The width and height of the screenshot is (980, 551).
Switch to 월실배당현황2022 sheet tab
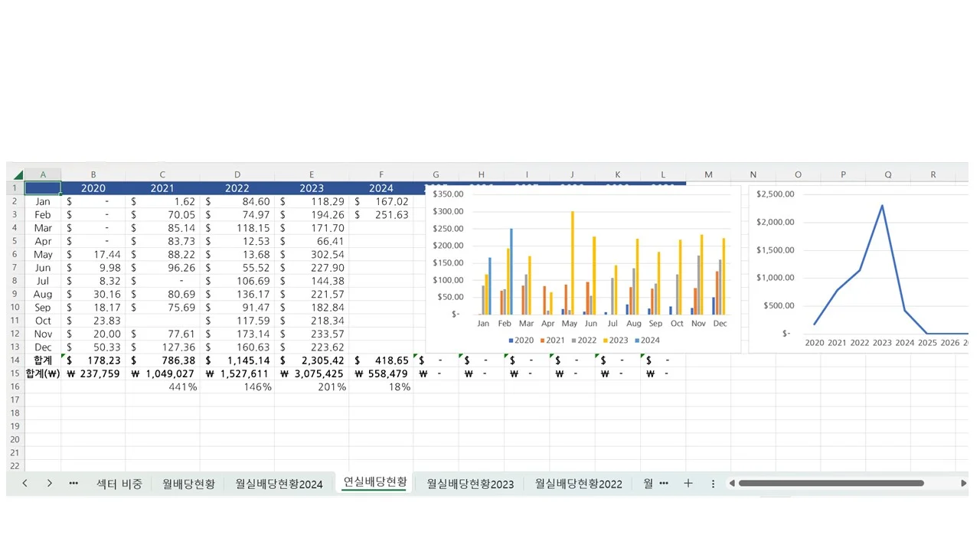click(578, 484)
